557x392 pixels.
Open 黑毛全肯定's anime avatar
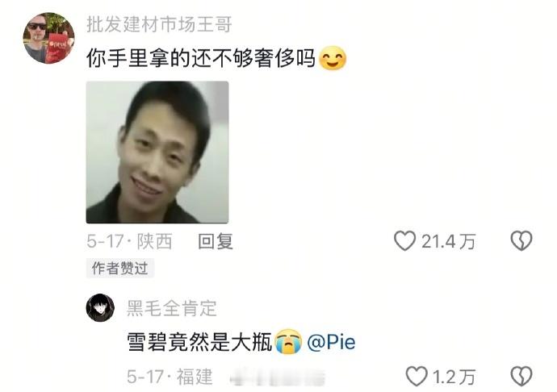[100, 308]
